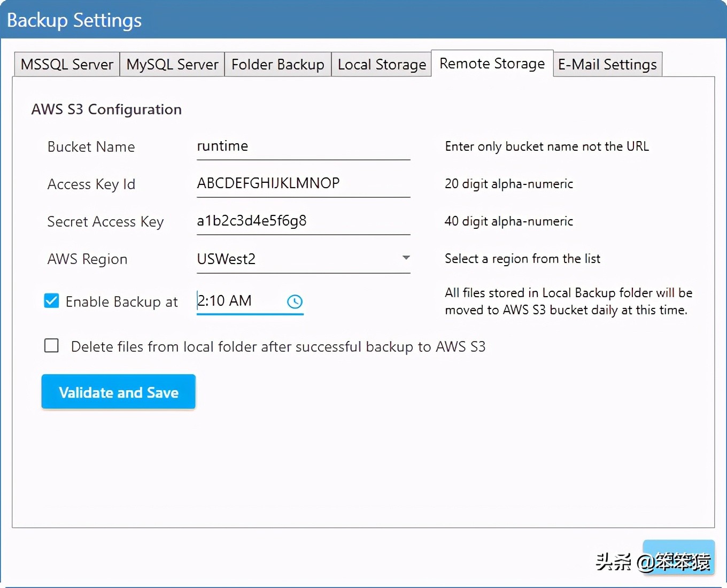Open the E-Mail Settings tab
This screenshot has width=727, height=588.
pos(607,64)
